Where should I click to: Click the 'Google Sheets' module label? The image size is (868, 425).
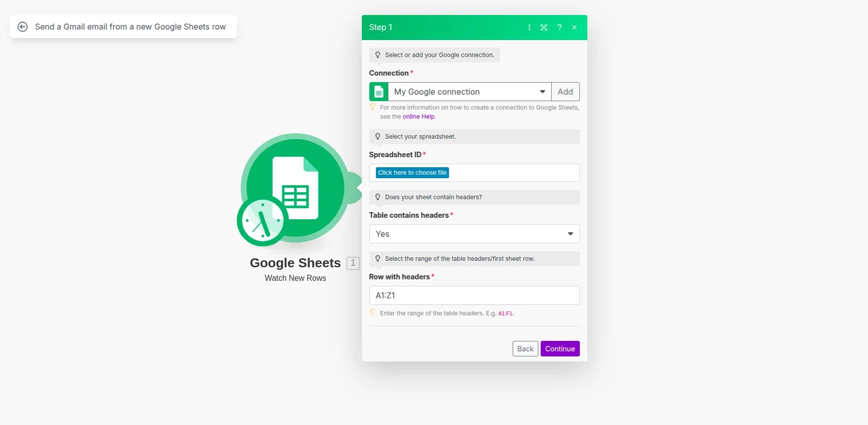[x=295, y=263]
